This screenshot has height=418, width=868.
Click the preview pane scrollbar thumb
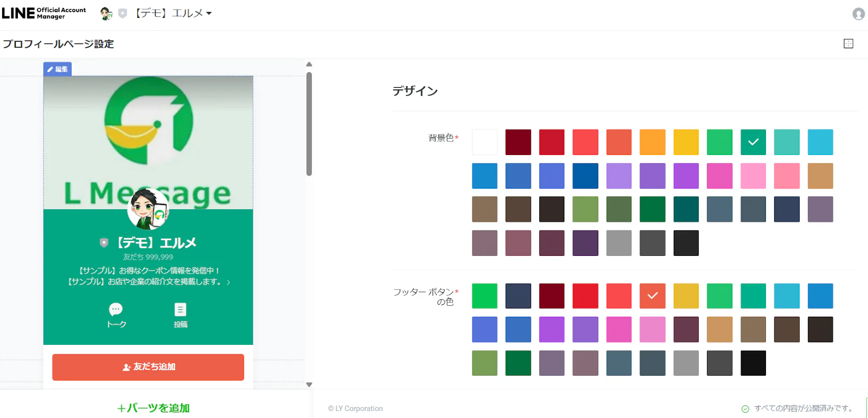click(309, 124)
